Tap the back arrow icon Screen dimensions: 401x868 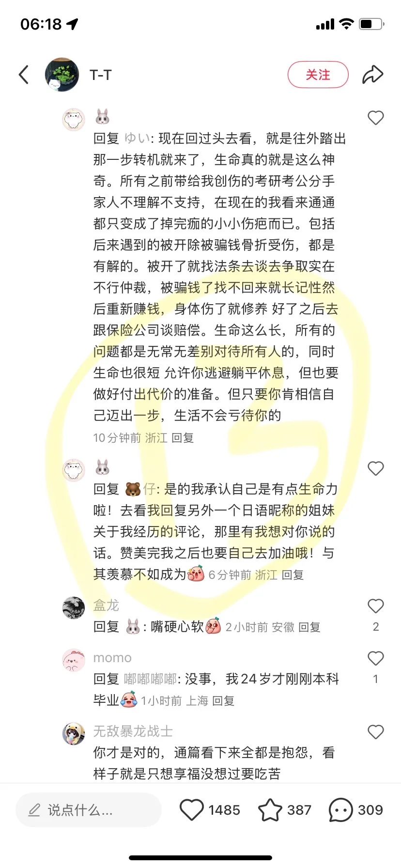click(x=23, y=75)
